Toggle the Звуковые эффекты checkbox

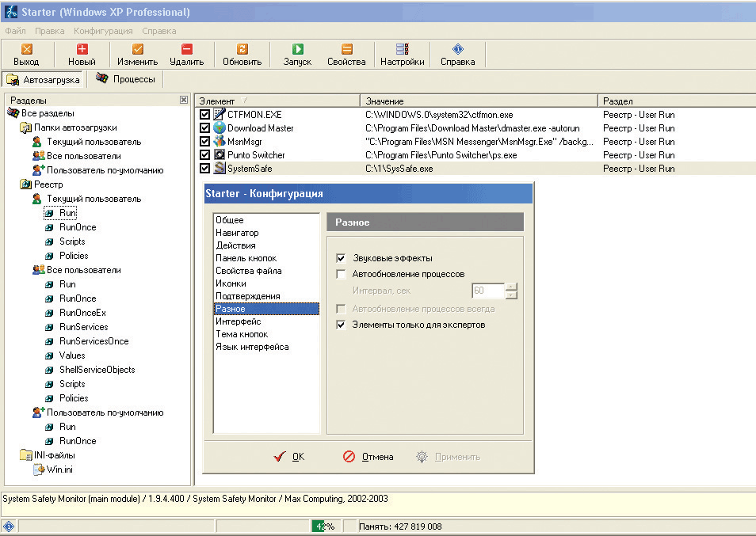[341, 258]
